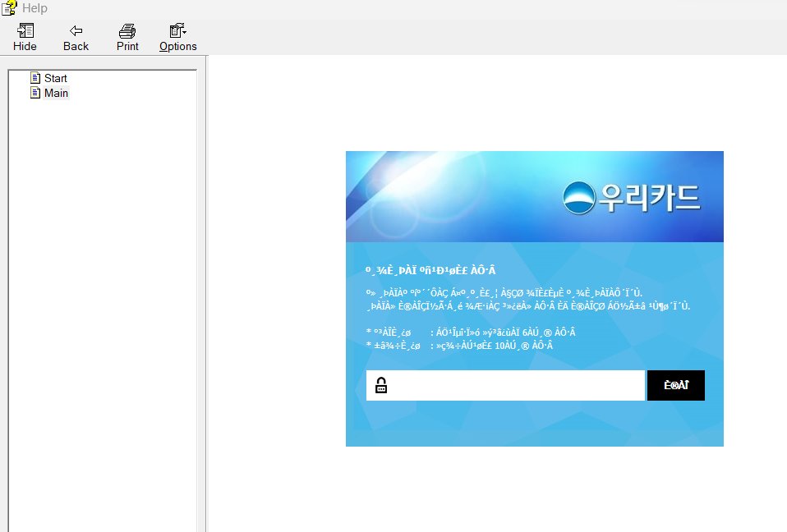Click the padlock icon in password field

381,385
